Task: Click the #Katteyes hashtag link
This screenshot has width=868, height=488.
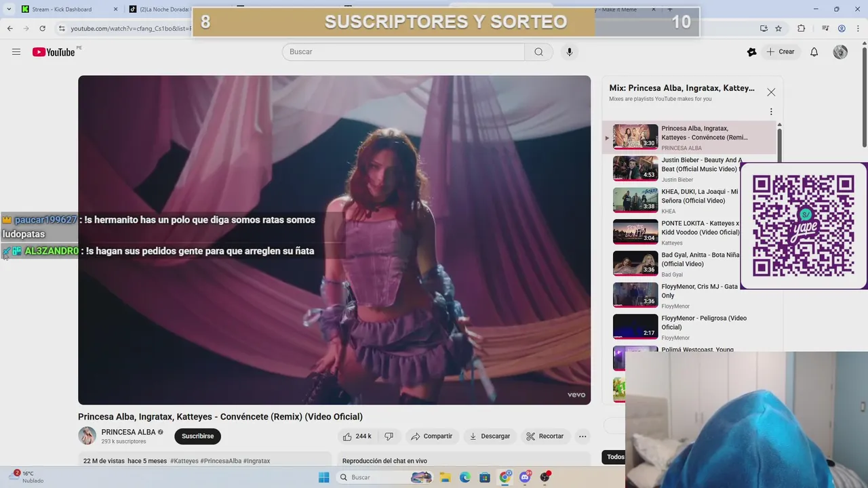Action: (x=184, y=461)
